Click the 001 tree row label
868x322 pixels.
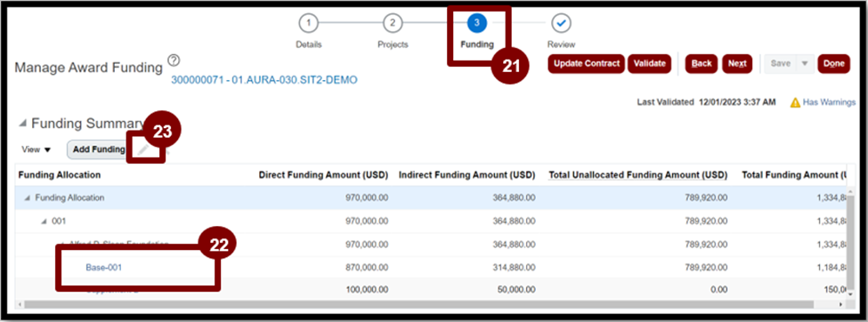pos(59,221)
